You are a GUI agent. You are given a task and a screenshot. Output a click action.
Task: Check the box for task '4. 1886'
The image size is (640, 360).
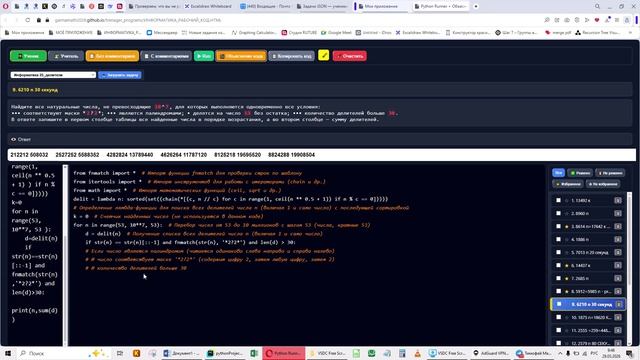point(558,240)
